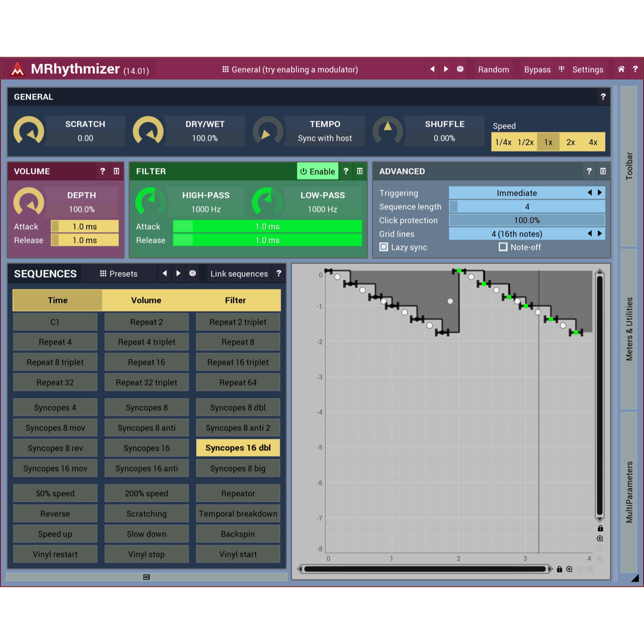The height and width of the screenshot is (644, 644).
Task: Open the MultiParameters side tab
Action: (x=629, y=492)
